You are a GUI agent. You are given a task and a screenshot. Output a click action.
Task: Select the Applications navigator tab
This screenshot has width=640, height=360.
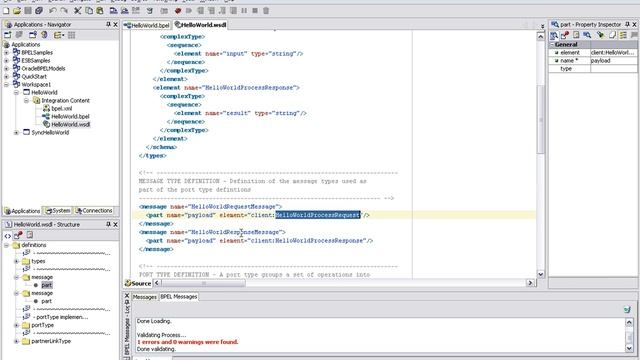(x=22, y=211)
